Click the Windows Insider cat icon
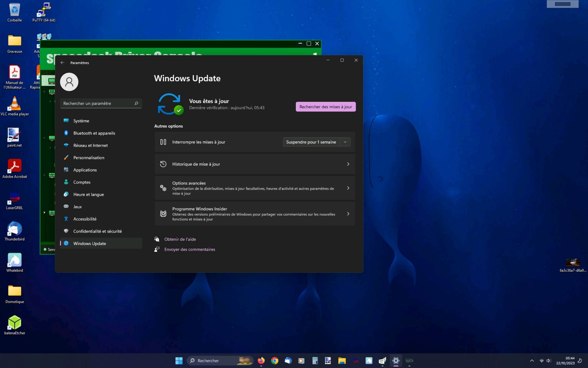Image resolution: width=588 pixels, height=368 pixels. pos(163,214)
